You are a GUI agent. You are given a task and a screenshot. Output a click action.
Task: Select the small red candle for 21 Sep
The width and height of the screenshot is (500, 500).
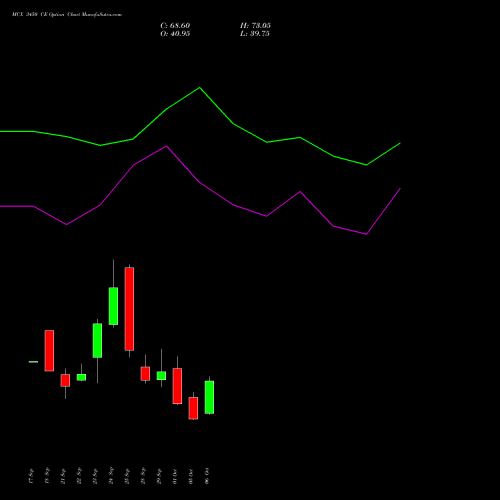tap(65, 380)
